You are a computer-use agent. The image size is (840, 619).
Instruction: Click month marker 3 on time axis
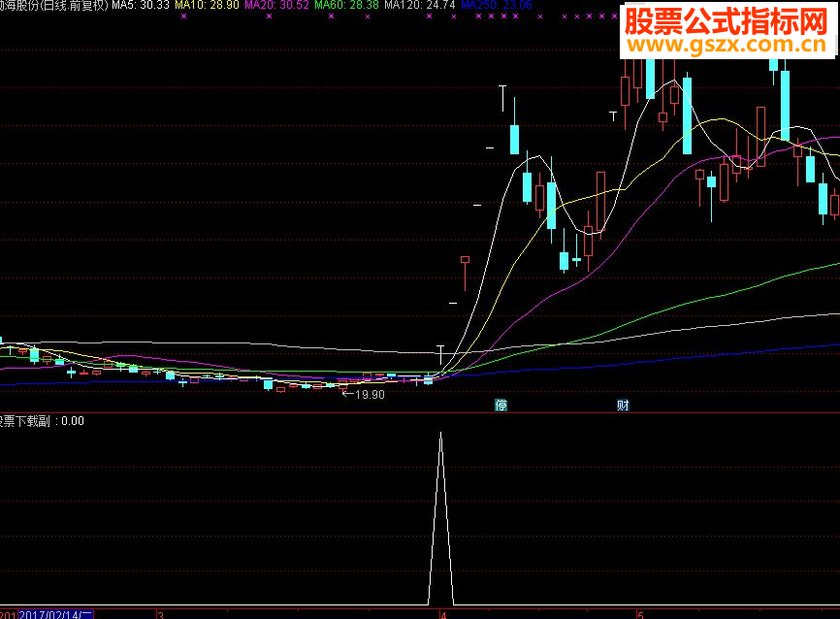pyautogui.click(x=160, y=615)
